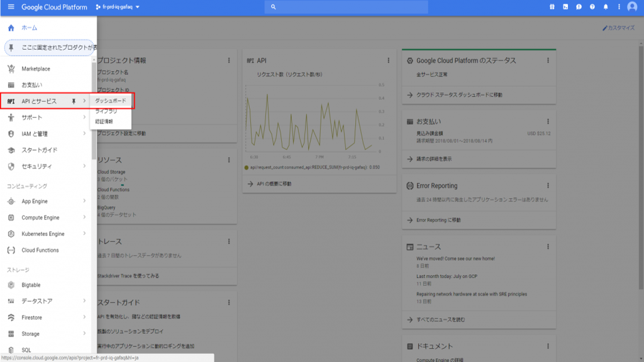
Task: Open the help question mark icon
Action: pos(592,7)
